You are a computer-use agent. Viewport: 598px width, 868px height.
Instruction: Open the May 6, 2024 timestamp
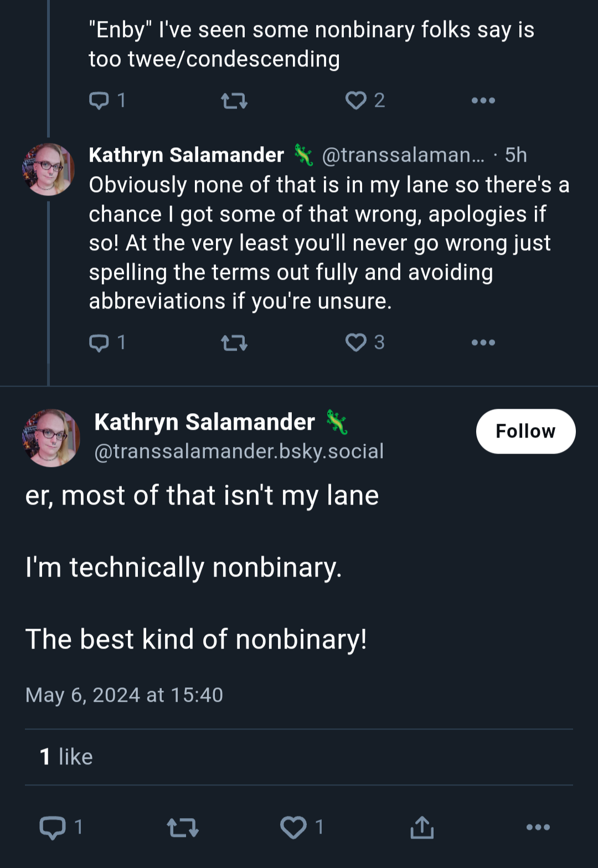(124, 695)
